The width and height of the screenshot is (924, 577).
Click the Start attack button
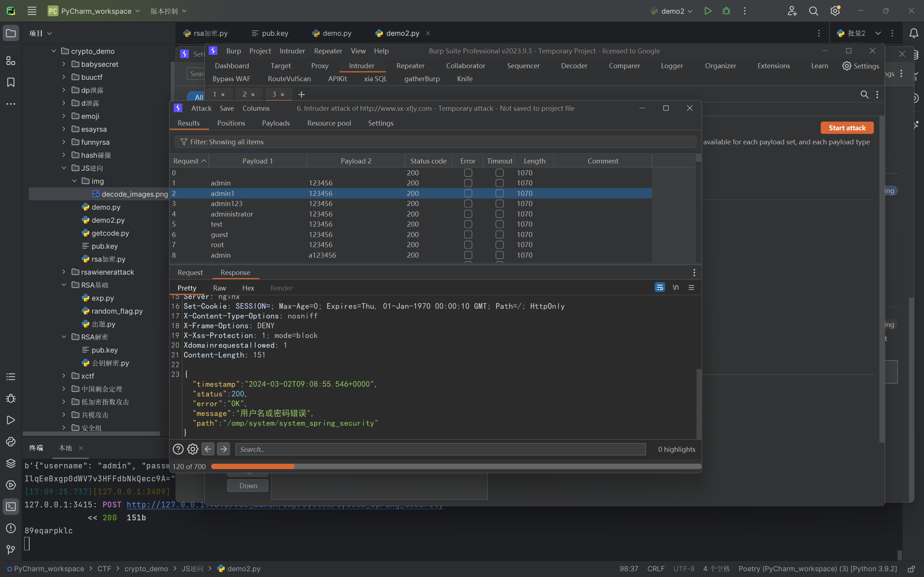pos(847,128)
